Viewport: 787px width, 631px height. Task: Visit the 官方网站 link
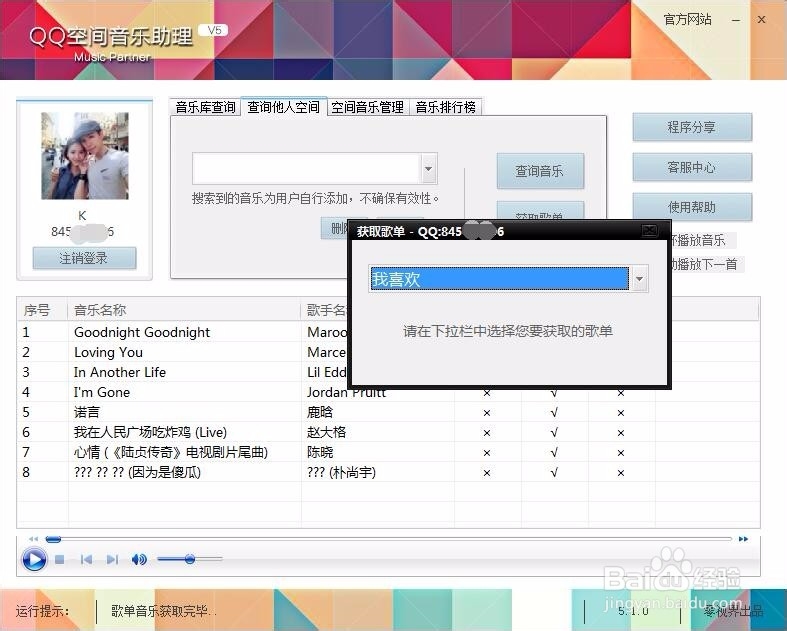(688, 19)
